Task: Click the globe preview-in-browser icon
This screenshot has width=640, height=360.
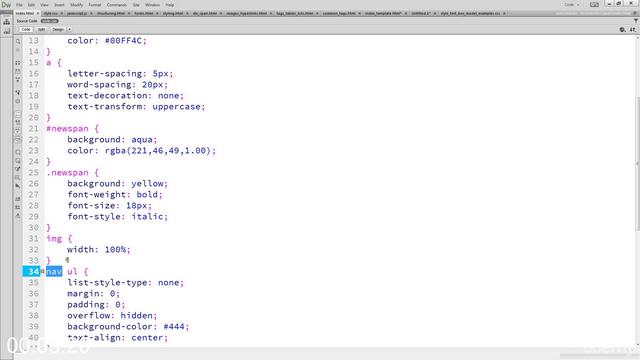Action: click(622, 29)
